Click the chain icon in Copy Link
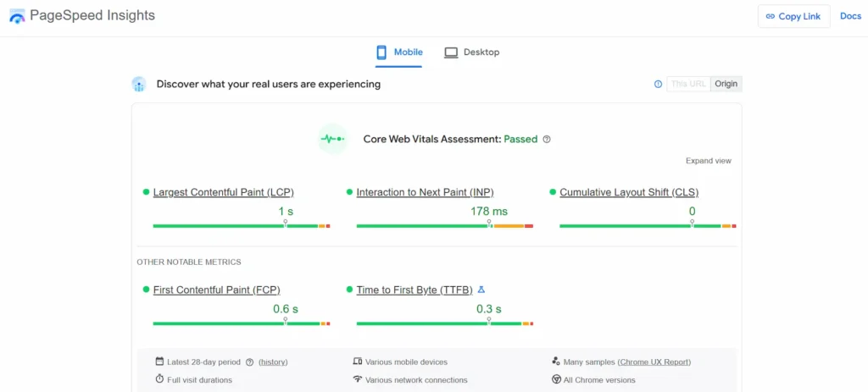Viewport: 868px width, 392px height. [770, 16]
